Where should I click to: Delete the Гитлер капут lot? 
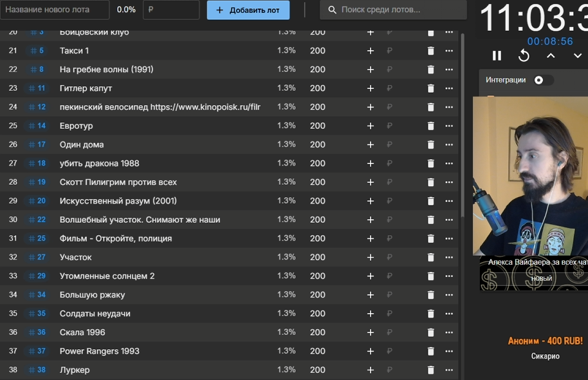pyautogui.click(x=430, y=88)
